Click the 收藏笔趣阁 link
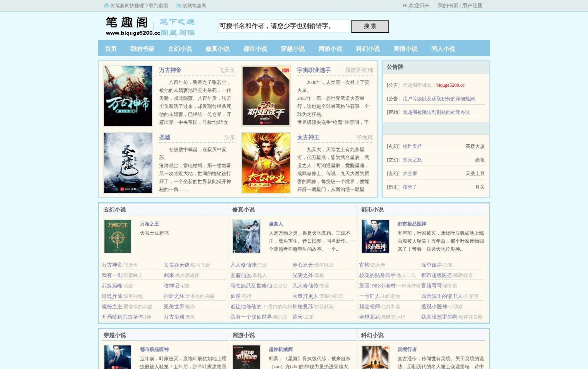The image size is (588, 369). [194, 6]
